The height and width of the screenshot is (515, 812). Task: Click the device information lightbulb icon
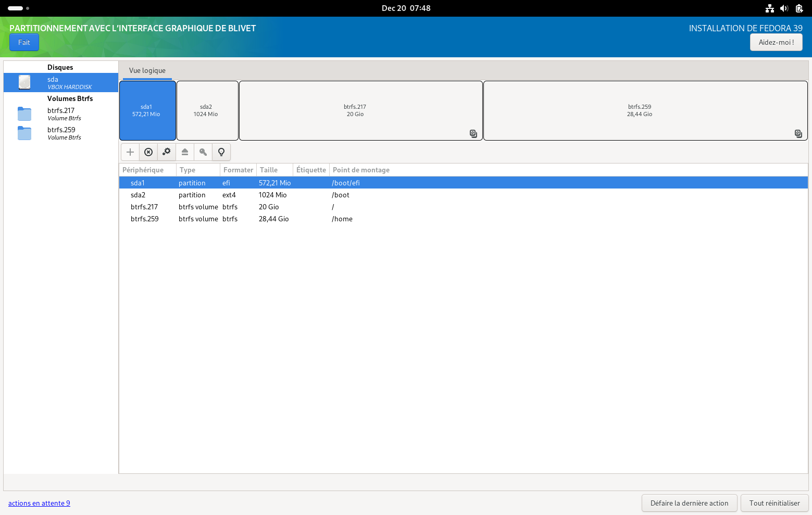tap(221, 152)
